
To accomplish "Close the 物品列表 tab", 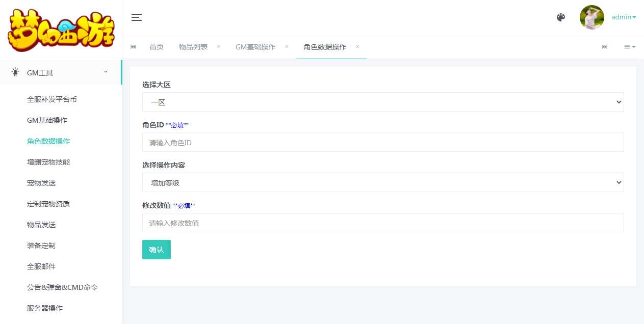I will click(x=219, y=46).
